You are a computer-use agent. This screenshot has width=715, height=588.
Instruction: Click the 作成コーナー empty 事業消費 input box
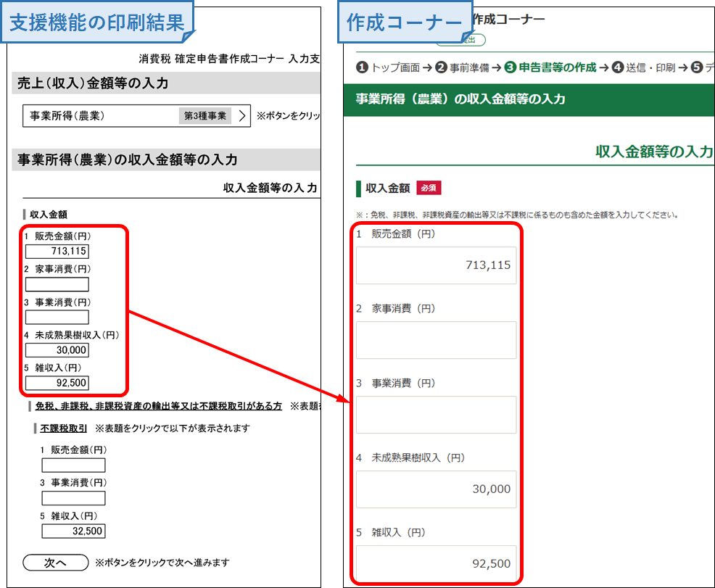click(436, 415)
